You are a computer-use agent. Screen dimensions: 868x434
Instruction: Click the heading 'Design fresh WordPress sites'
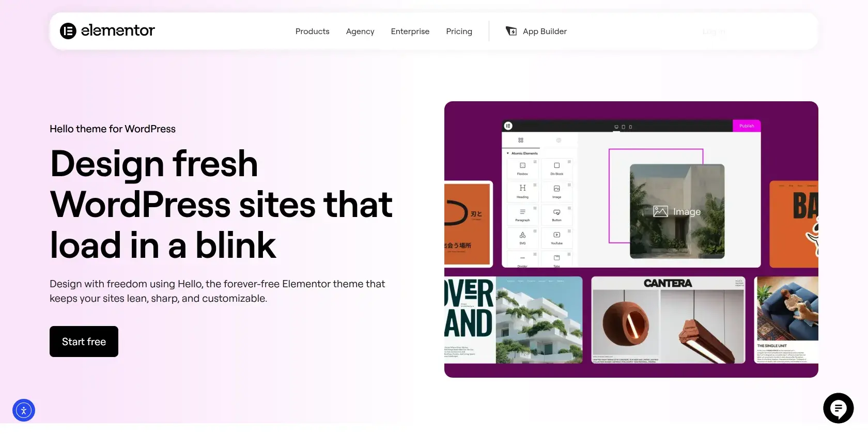221,204
